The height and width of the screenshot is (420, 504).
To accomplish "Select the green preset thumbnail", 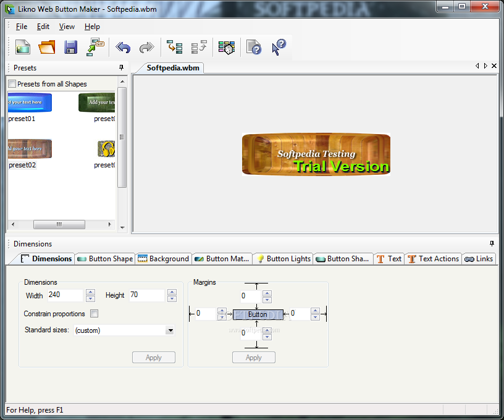I will tap(97, 103).
